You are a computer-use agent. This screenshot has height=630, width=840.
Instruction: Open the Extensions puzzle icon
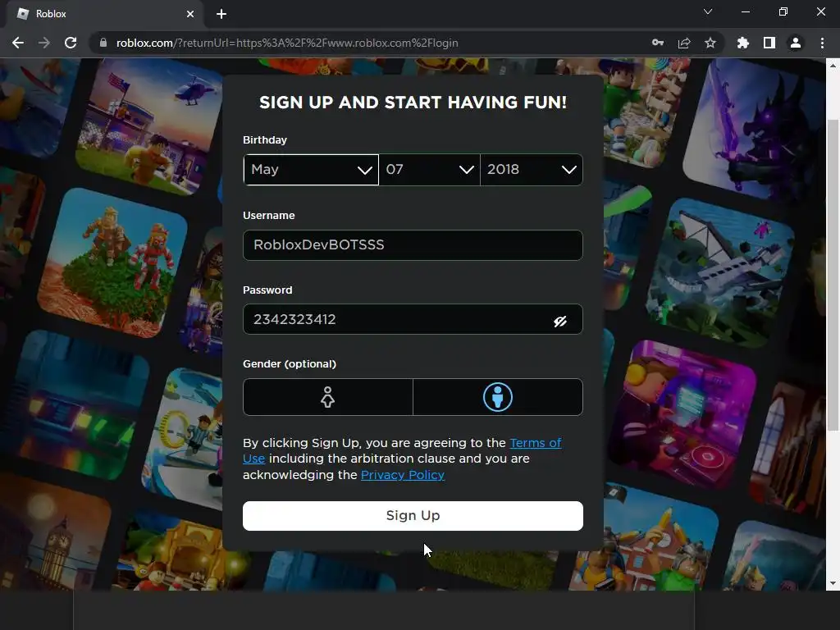click(743, 43)
